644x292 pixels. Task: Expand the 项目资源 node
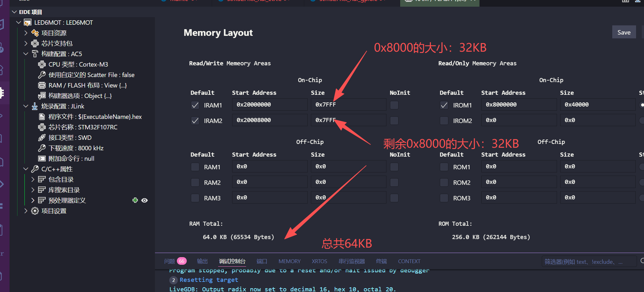pyautogui.click(x=26, y=33)
